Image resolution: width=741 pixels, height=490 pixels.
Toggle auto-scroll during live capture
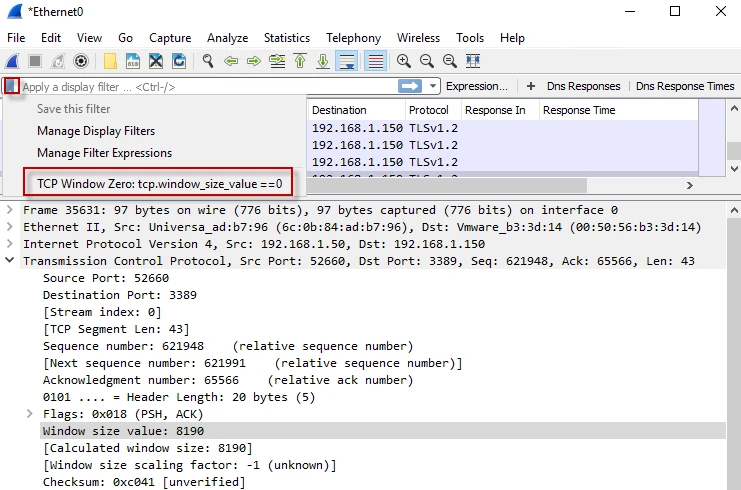click(x=347, y=61)
